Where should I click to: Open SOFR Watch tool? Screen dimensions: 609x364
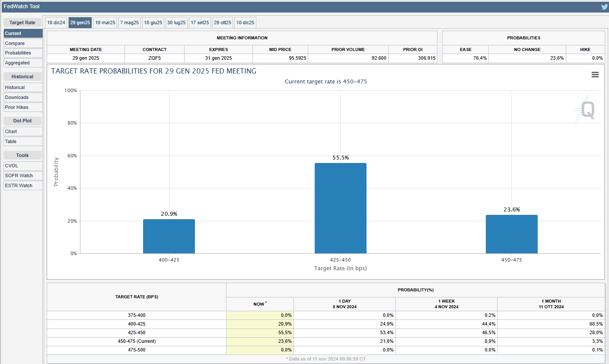[23, 176]
